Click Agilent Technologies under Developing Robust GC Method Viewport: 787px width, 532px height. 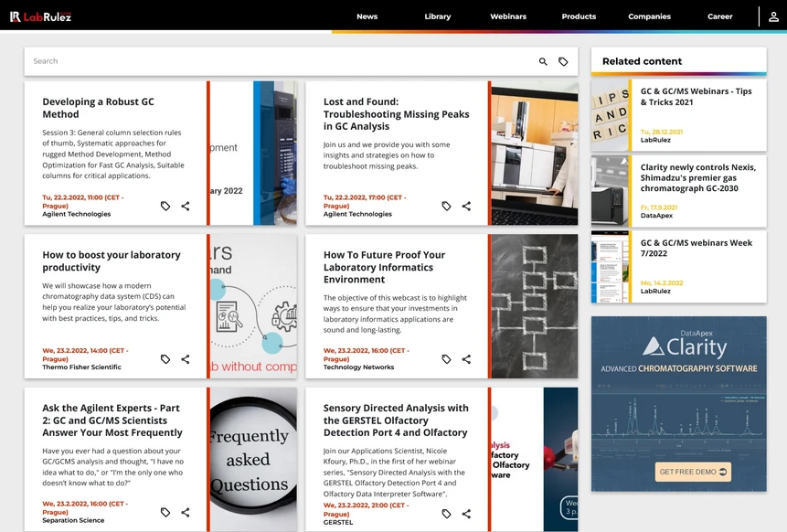tap(76, 214)
